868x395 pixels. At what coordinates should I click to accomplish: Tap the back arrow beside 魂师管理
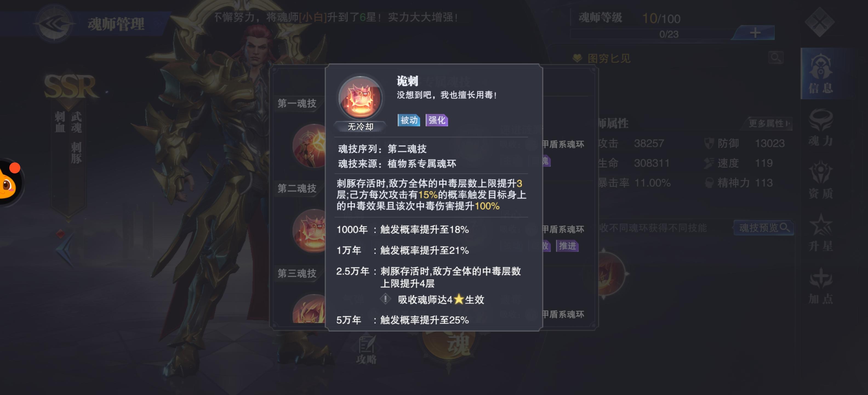[54, 23]
